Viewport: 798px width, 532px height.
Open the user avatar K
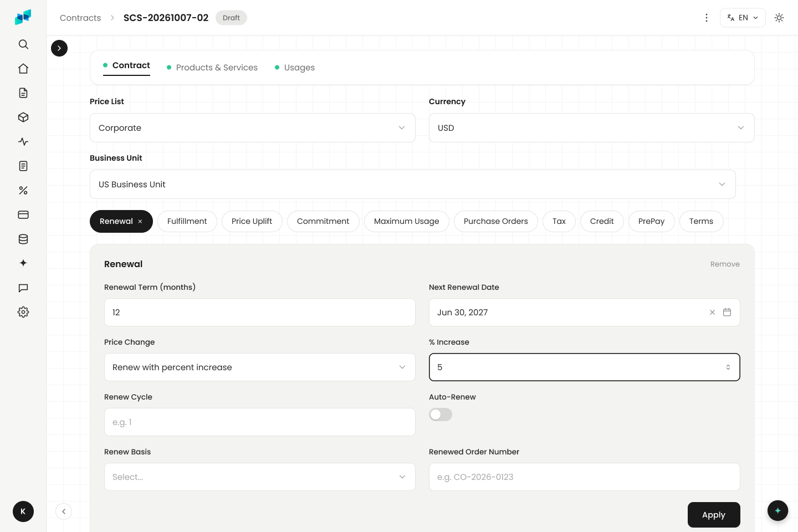[x=23, y=511]
